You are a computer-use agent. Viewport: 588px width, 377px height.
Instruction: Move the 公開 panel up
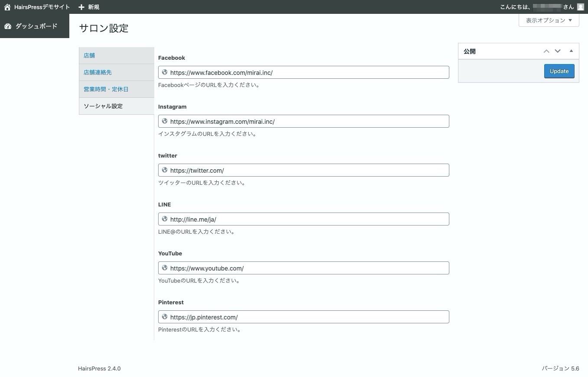546,51
